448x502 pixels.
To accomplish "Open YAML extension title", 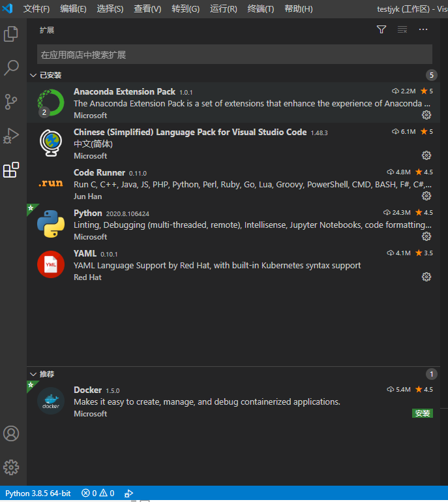I will 85,253.
